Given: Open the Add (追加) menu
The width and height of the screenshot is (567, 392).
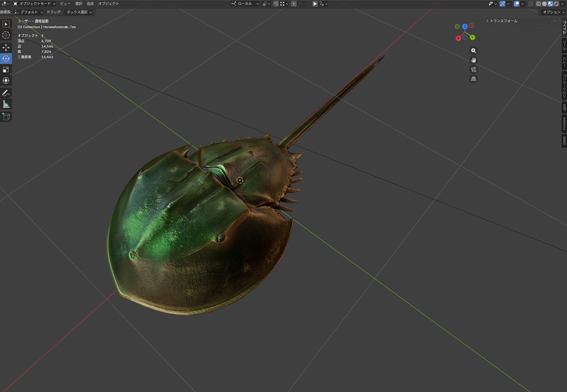Looking at the screenshot, I should [x=90, y=4].
